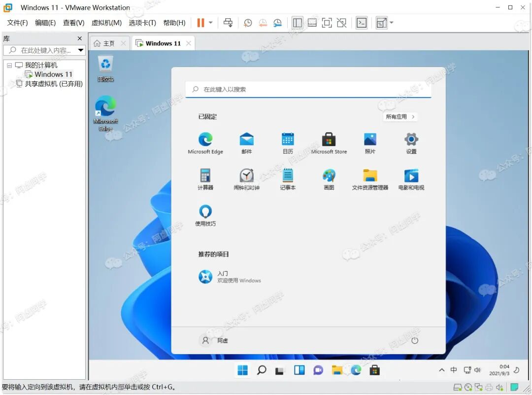The image size is (532, 395).
Task: Open the 虚拟机(M) menu
Action: click(106, 23)
